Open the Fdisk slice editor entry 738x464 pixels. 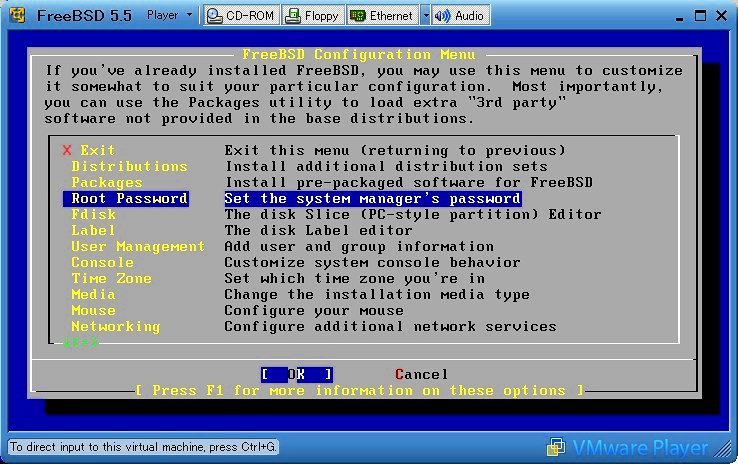(93, 214)
